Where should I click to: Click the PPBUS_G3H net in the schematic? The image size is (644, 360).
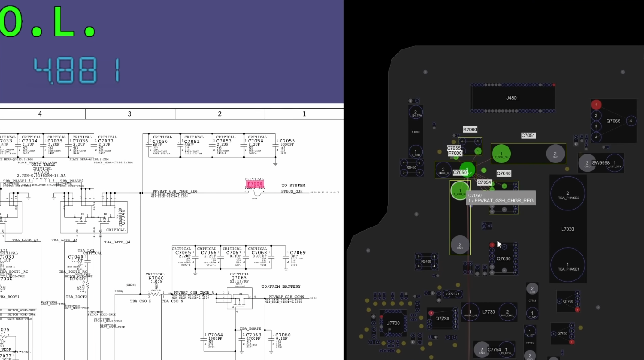pyautogui.click(x=292, y=192)
